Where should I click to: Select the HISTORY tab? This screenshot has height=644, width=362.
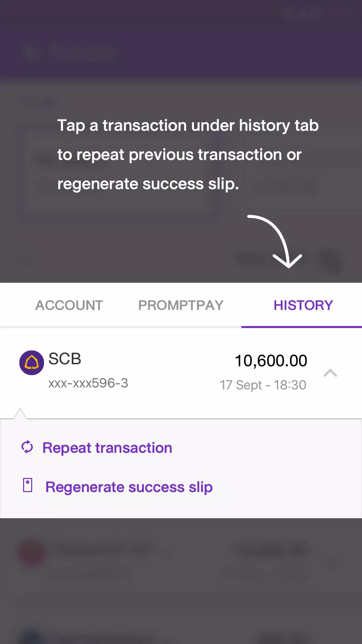[x=303, y=305]
